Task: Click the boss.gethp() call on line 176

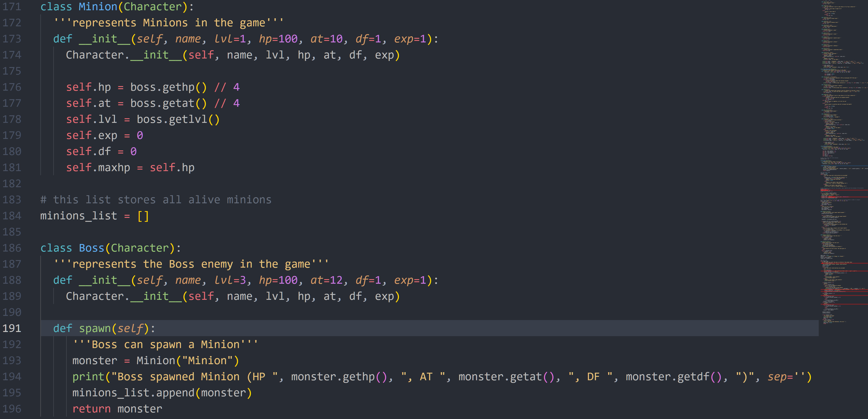Action: pos(169,87)
